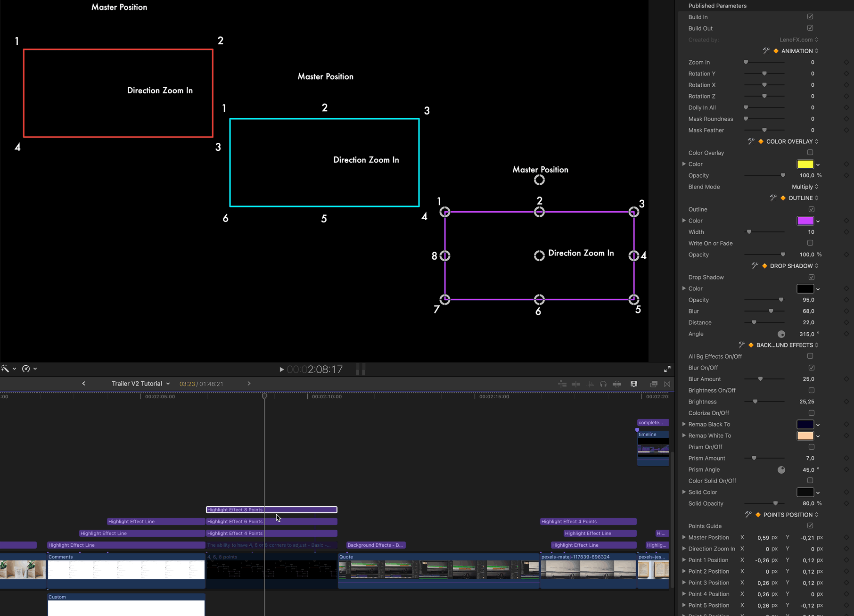Enter fullscreen viewer with the expand arrows
The height and width of the screenshot is (616, 854).
click(x=667, y=369)
